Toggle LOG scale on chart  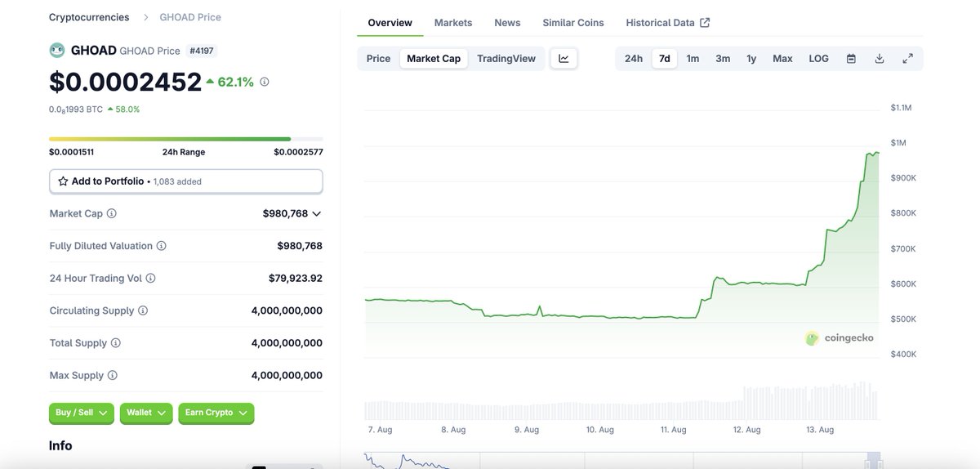[818, 59]
